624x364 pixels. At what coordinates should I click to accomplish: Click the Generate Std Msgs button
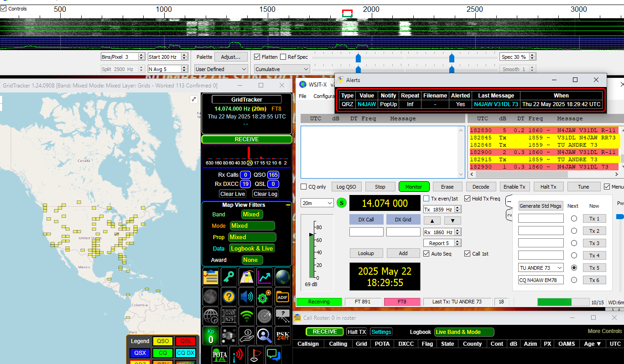click(x=541, y=206)
